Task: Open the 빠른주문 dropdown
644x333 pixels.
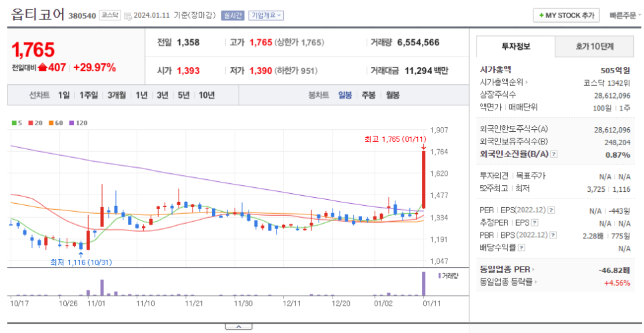Action: pos(625,15)
